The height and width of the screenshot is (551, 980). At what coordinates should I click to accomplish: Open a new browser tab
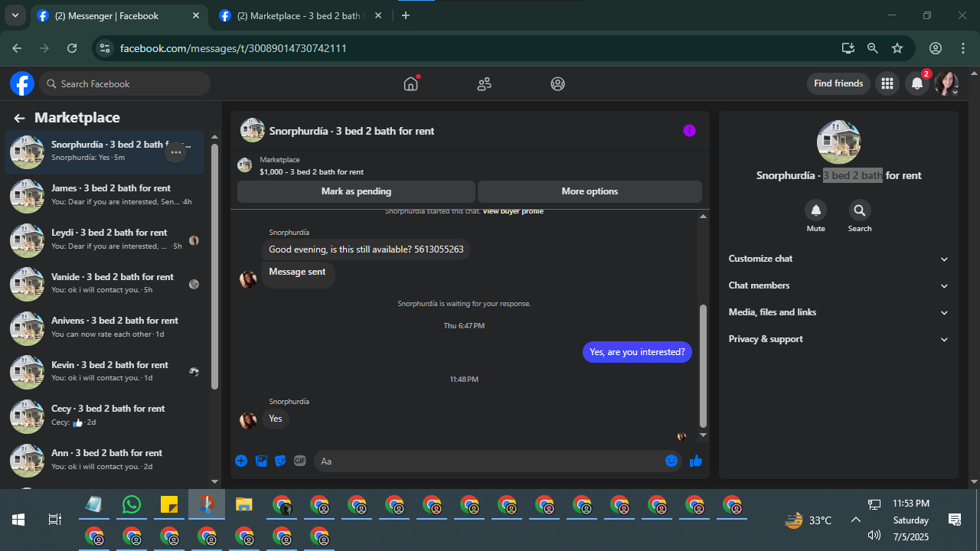[406, 15]
